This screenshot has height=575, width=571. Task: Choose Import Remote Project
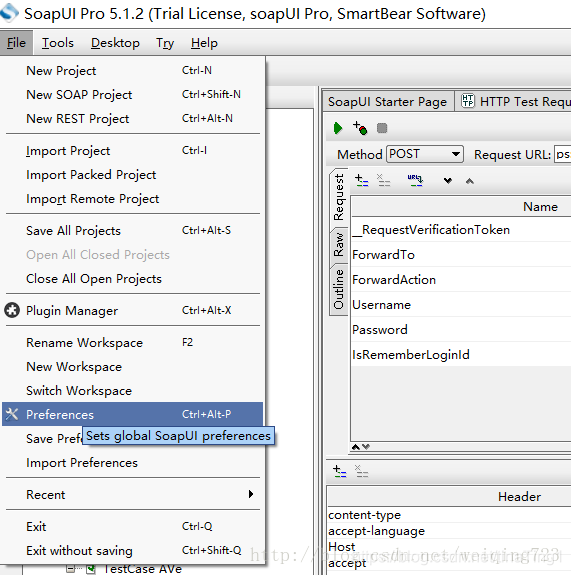[x=133, y=199]
